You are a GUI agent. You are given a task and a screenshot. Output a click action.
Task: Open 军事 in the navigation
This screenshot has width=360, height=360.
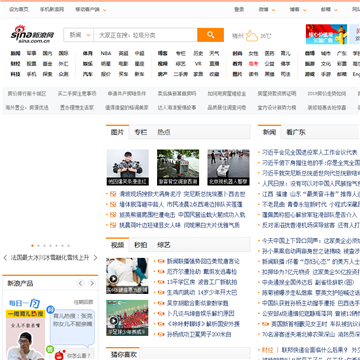pos(32,53)
